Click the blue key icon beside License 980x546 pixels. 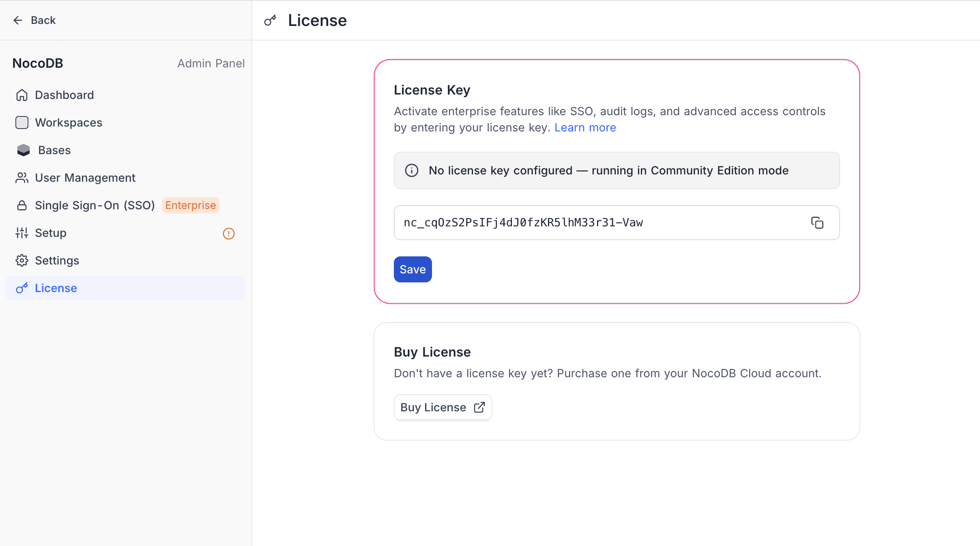(x=22, y=288)
